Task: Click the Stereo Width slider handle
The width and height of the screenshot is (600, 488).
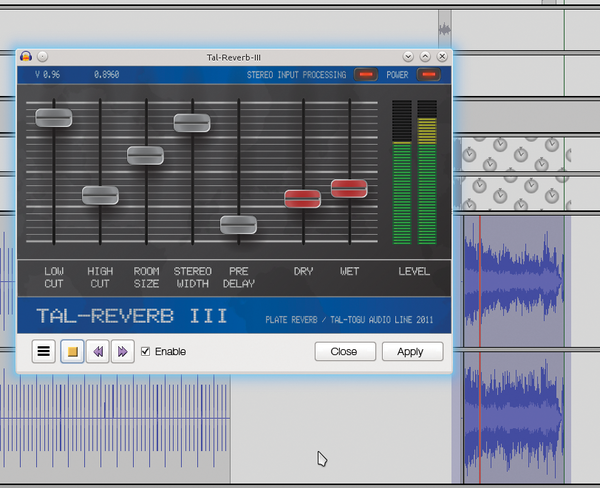Action: point(192,123)
